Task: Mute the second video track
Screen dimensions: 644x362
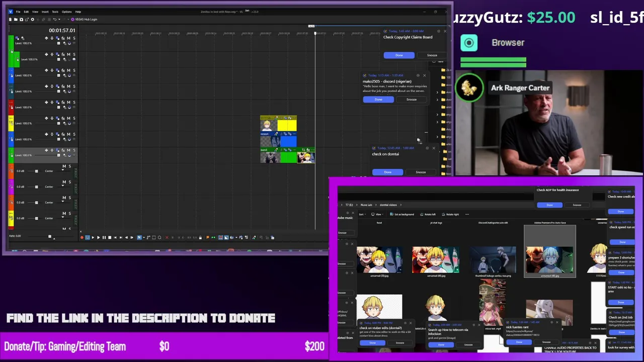Action: pos(68,54)
